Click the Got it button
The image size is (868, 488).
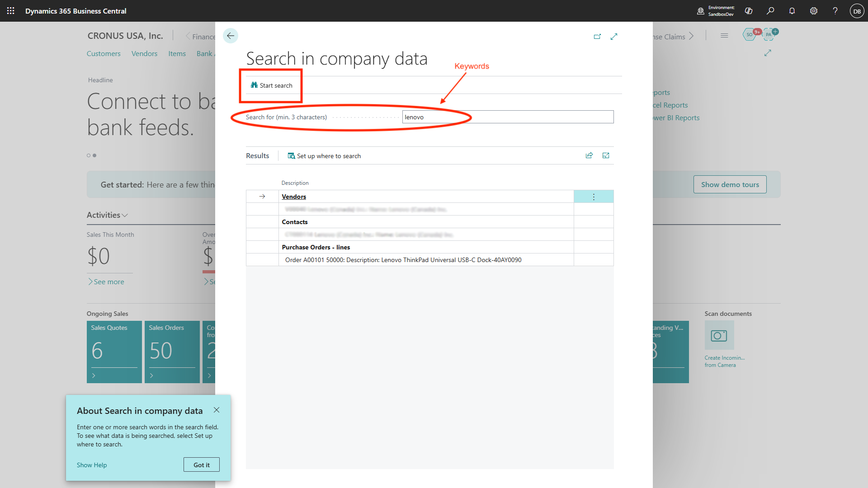pos(202,465)
